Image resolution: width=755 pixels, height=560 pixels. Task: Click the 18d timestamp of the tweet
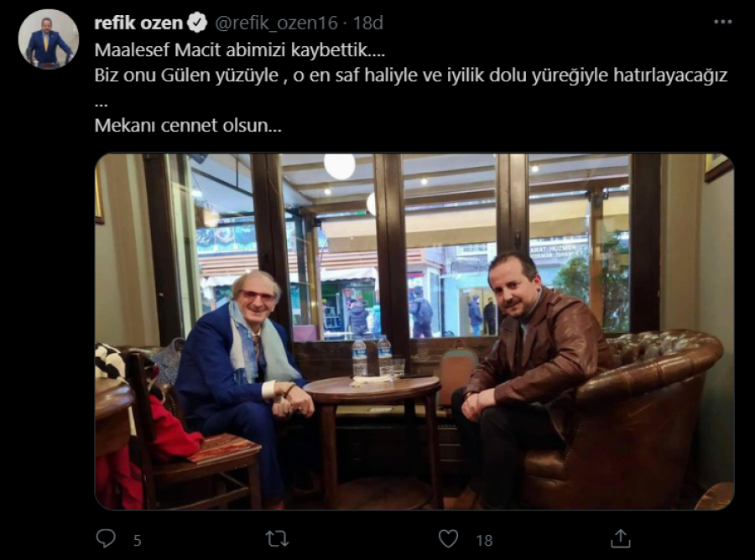point(368,23)
